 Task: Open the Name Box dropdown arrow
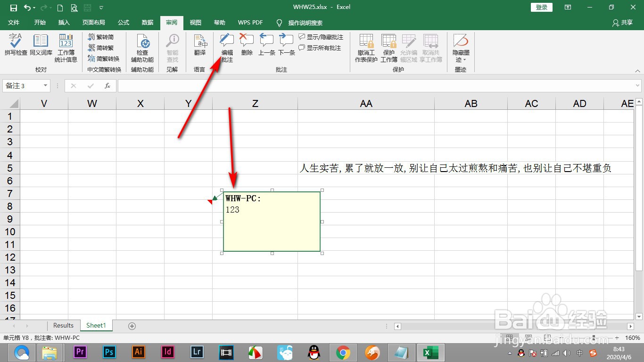[x=46, y=85]
